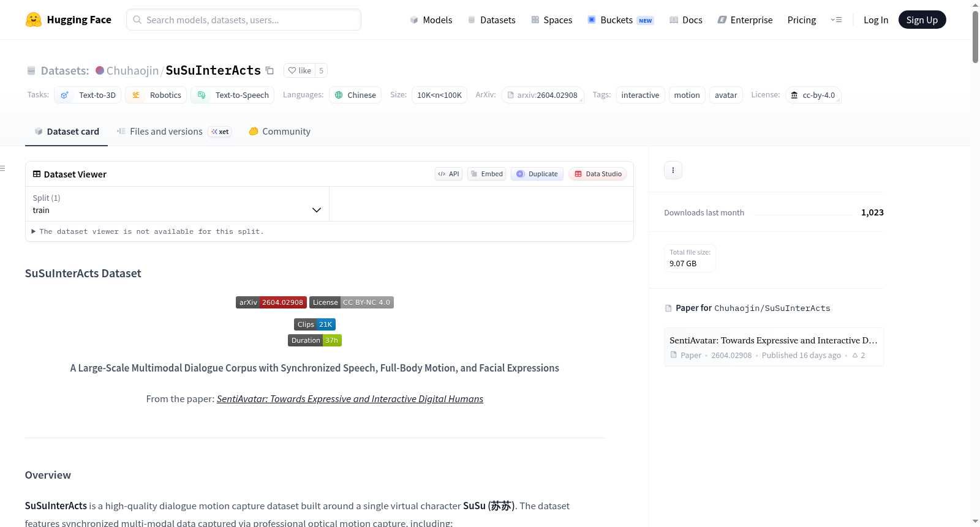Like the SuSuInterActs dataset
Screen dimensions: 980x527
pos(300,70)
